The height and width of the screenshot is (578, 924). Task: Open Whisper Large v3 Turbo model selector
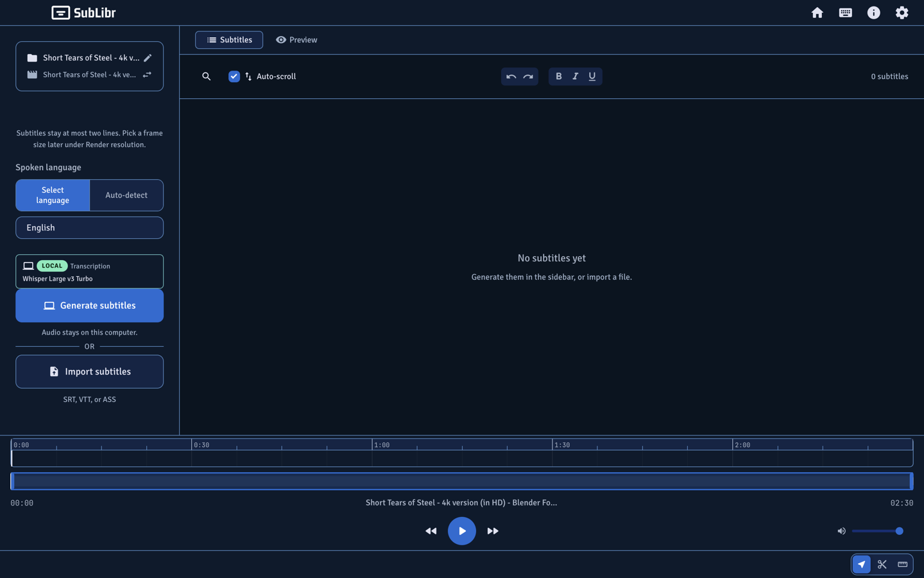coord(89,272)
